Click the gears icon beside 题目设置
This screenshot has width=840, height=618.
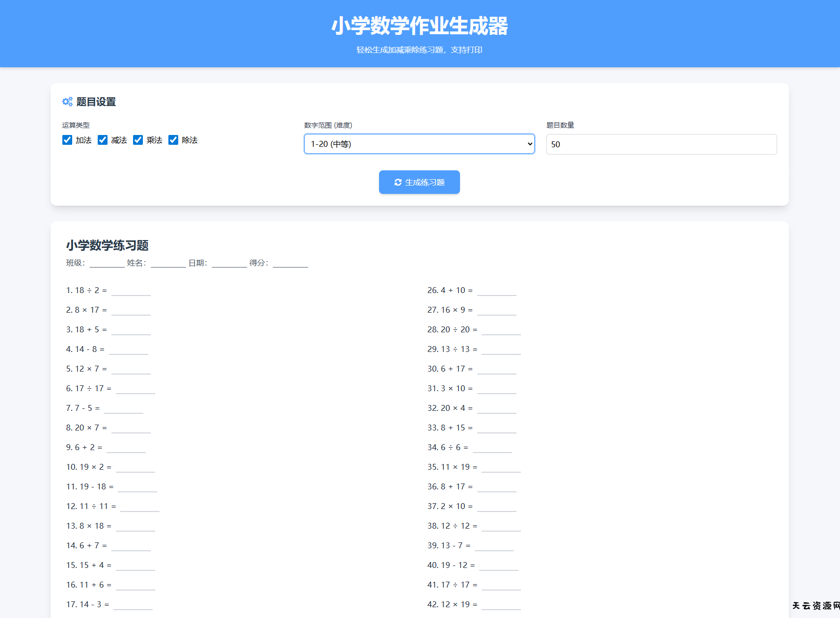(x=67, y=102)
